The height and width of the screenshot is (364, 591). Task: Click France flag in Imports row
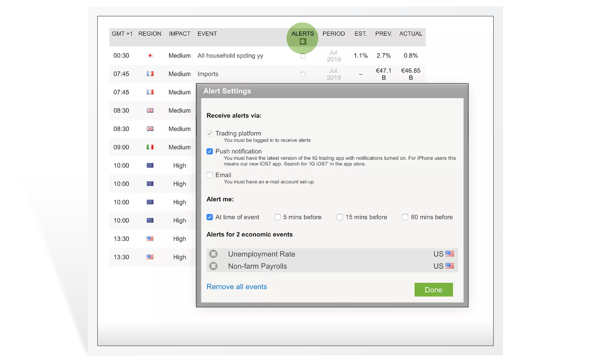[150, 74]
